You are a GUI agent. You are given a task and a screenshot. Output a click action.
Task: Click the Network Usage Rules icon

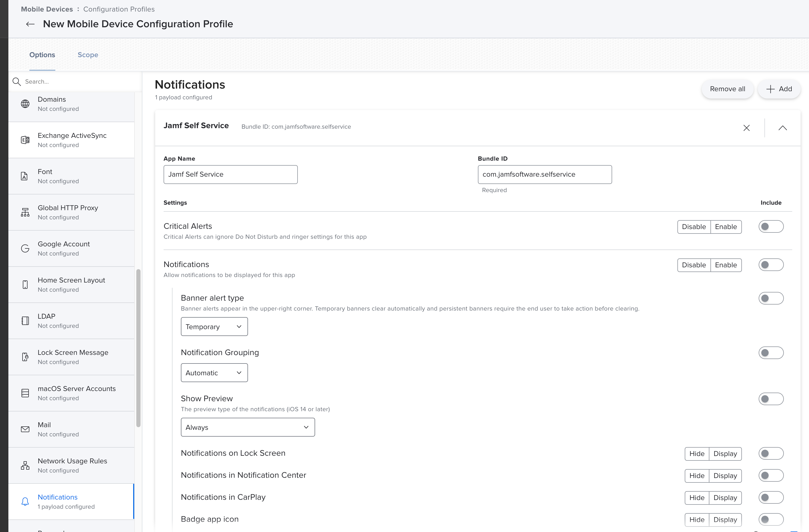click(25, 465)
